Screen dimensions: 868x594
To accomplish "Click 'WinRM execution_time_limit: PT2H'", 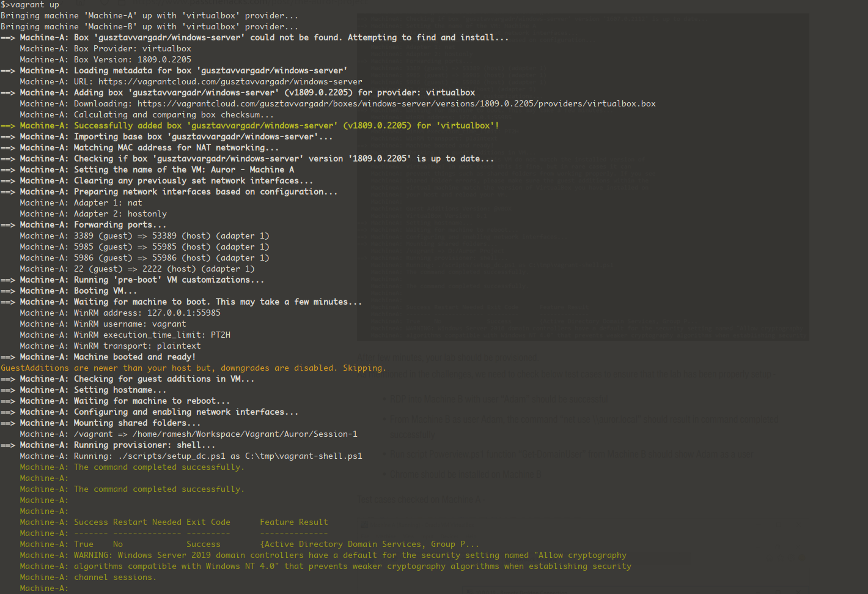I will [x=152, y=335].
